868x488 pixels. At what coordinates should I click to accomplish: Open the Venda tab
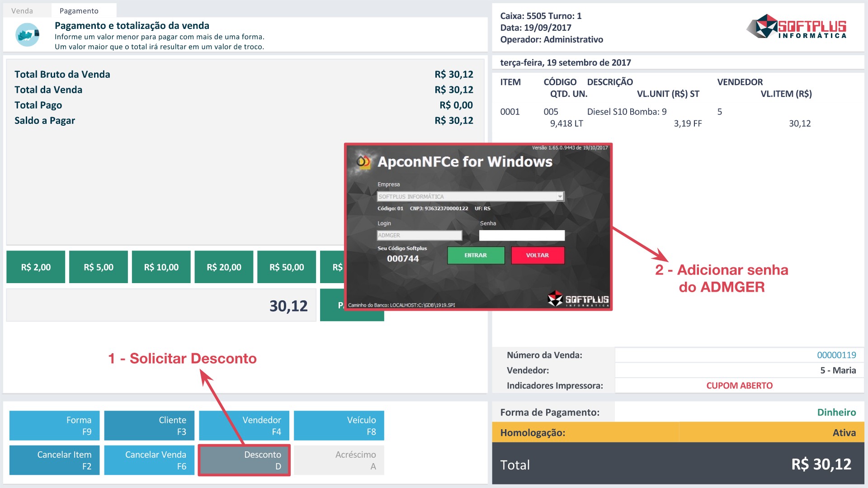22,10
